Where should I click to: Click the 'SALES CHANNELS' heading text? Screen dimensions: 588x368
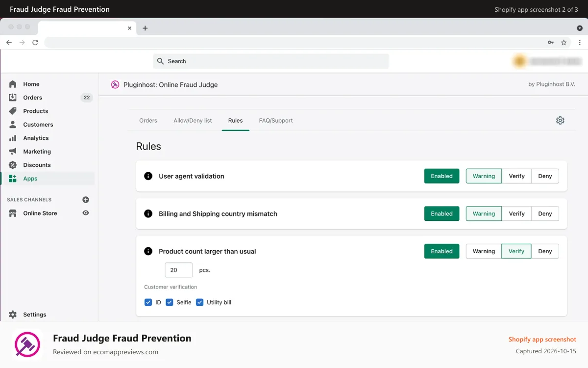(x=29, y=200)
